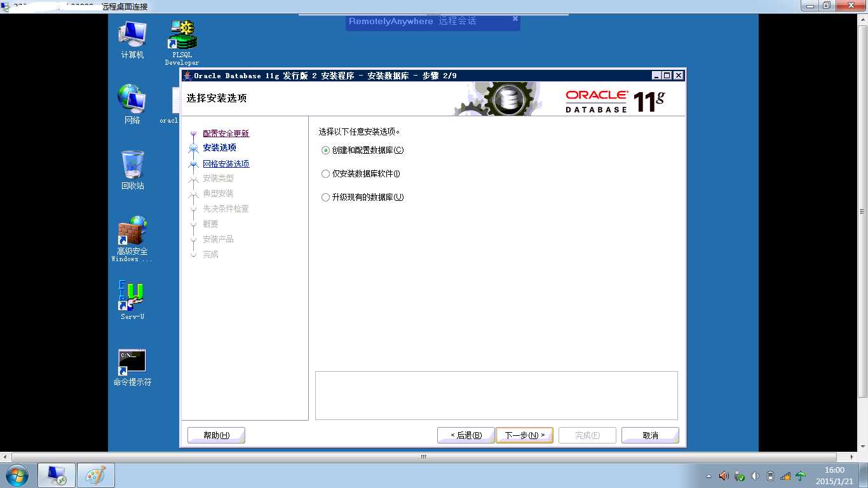Click the vertical scrollbar of remote session
868x488 pixels.
click(863, 211)
